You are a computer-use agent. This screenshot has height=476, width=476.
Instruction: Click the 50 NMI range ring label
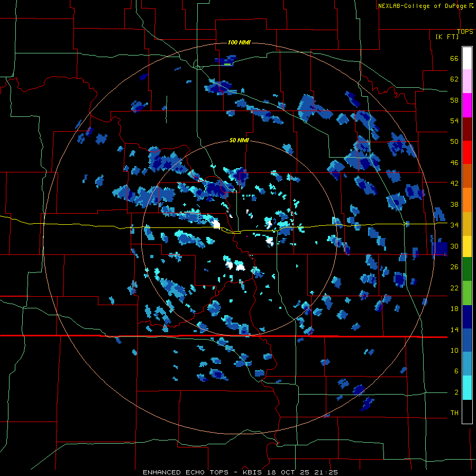[x=239, y=140]
